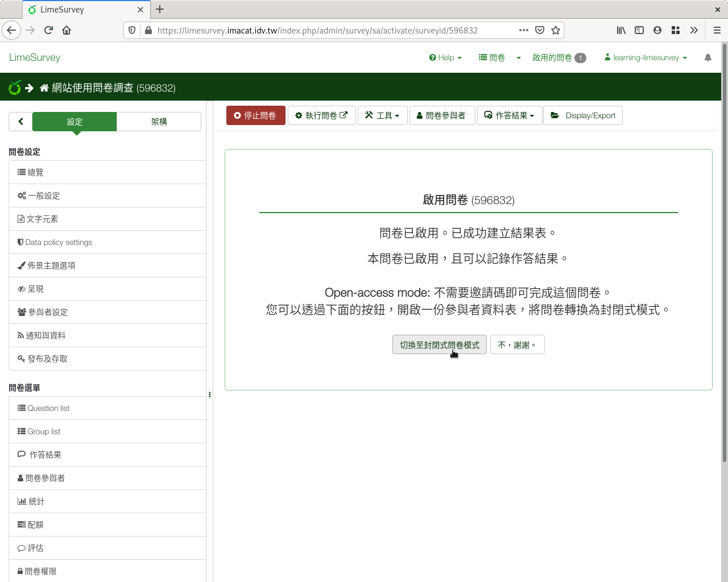Image resolution: width=728 pixels, height=582 pixels.
Task: Expand the 工具 tools dropdown
Action: [382, 115]
